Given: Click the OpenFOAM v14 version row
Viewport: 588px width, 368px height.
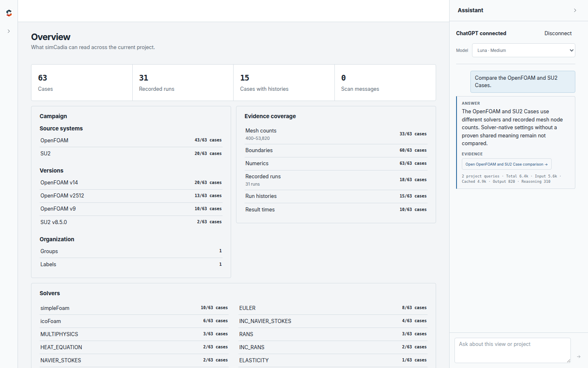Looking at the screenshot, I should point(131,182).
